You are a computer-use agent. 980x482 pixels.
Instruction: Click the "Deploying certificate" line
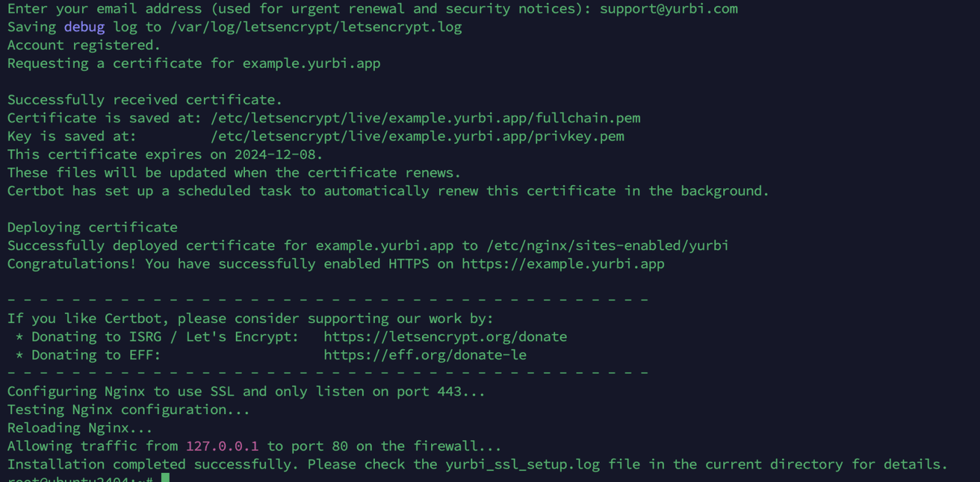[x=92, y=227]
